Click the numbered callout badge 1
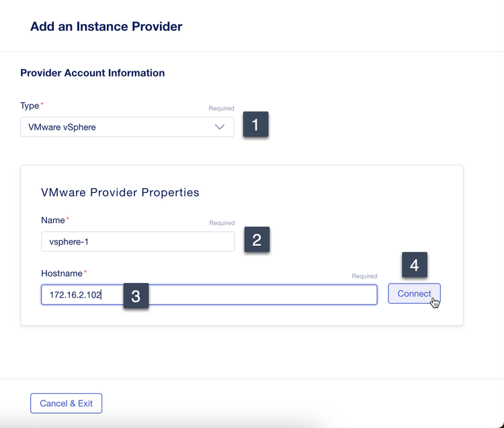Screen dimensions: 504x428 point(255,124)
